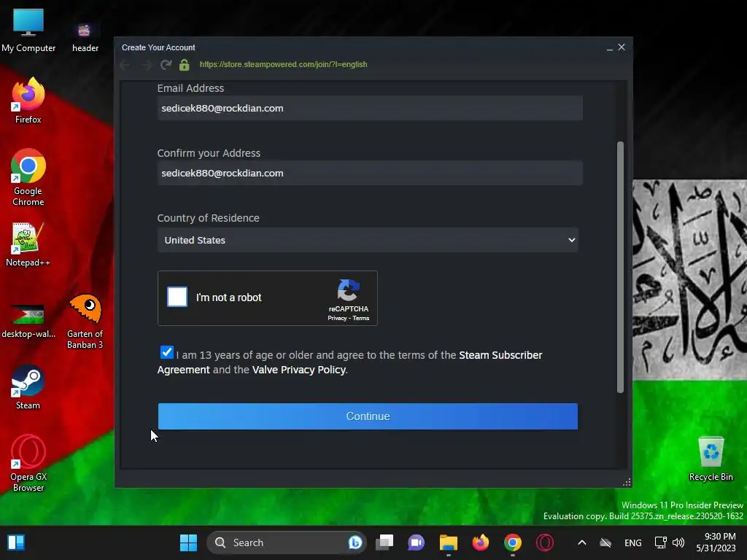Image resolution: width=747 pixels, height=560 pixels.
Task: Switch to Firefox on the taskbar
Action: (480, 542)
